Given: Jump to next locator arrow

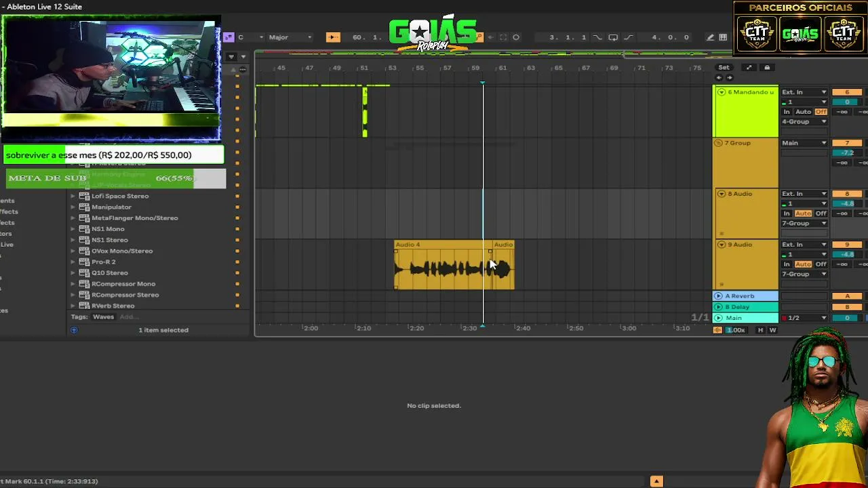Looking at the screenshot, I should pyautogui.click(x=730, y=77).
